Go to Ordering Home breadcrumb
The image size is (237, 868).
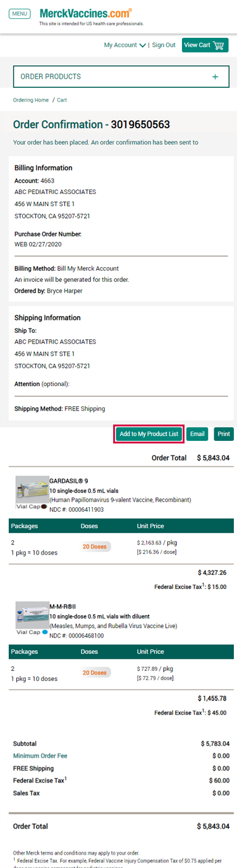pos(31,100)
